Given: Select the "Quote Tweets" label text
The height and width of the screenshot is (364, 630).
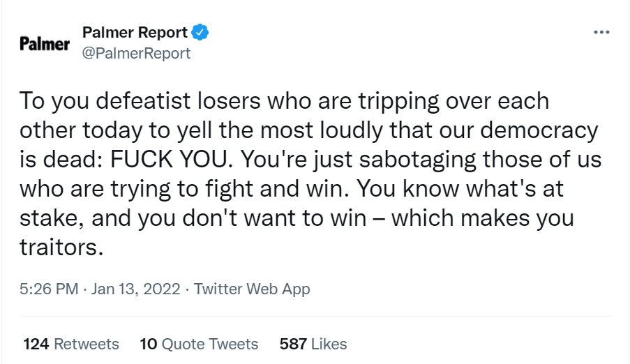Looking at the screenshot, I should (210, 344).
